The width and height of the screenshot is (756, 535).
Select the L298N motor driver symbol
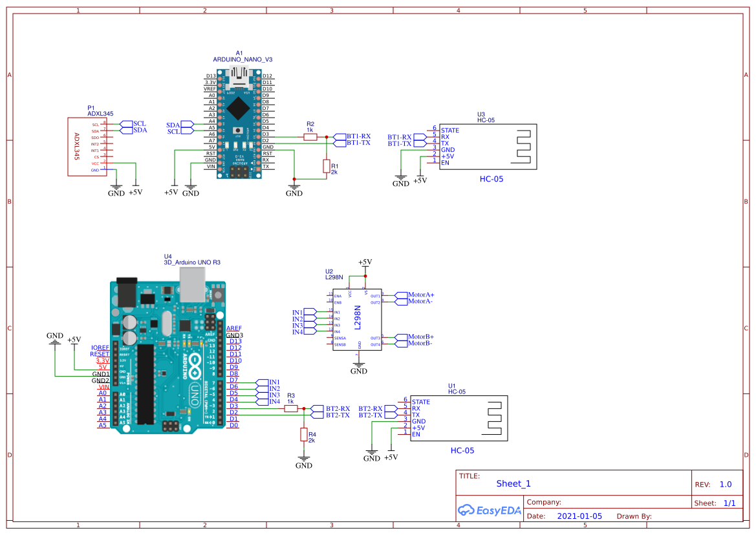coord(357,320)
